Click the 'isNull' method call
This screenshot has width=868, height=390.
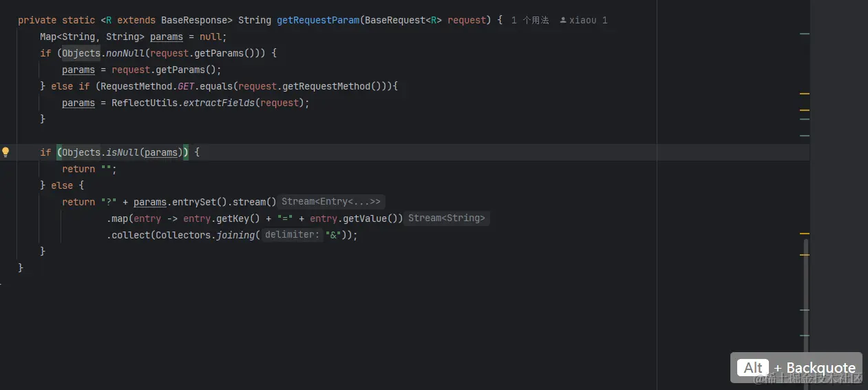123,152
